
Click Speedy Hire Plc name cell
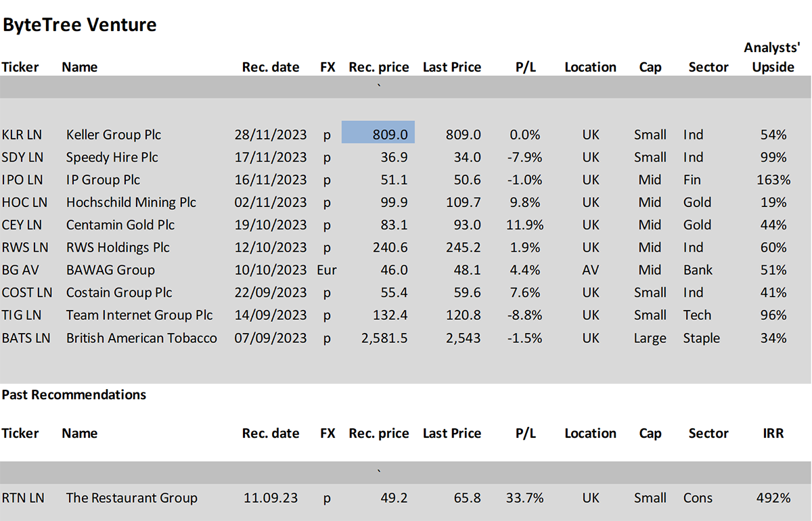[112, 157]
